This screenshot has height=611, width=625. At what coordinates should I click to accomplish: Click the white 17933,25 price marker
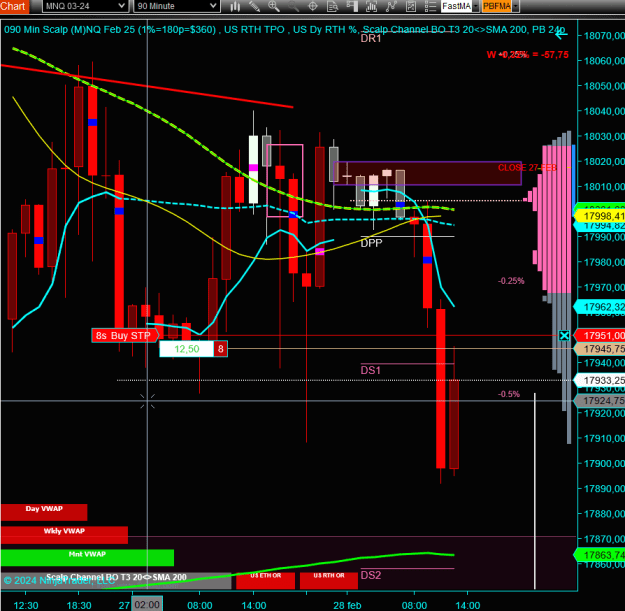click(600, 381)
